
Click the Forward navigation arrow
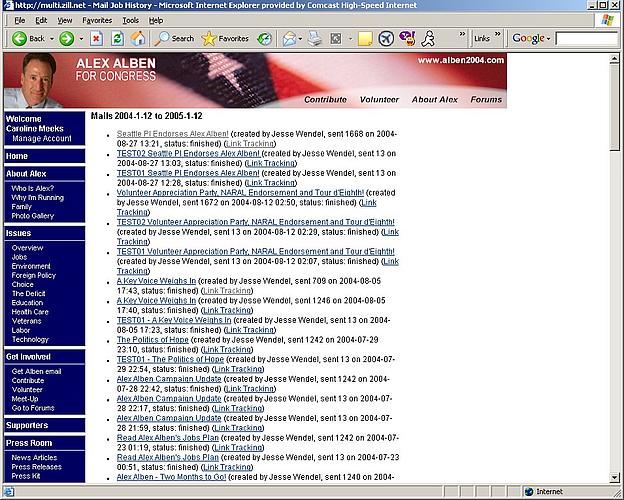[66, 39]
